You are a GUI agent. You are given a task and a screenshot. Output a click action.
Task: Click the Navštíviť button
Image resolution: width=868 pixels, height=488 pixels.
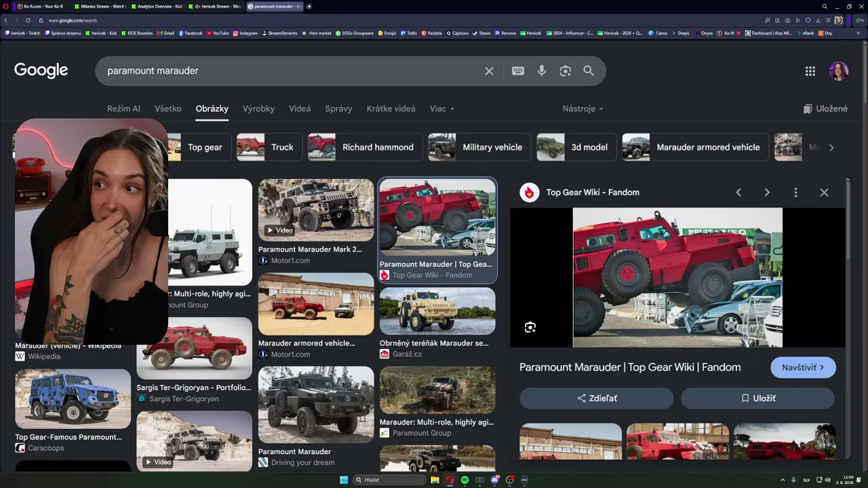pyautogui.click(x=803, y=367)
